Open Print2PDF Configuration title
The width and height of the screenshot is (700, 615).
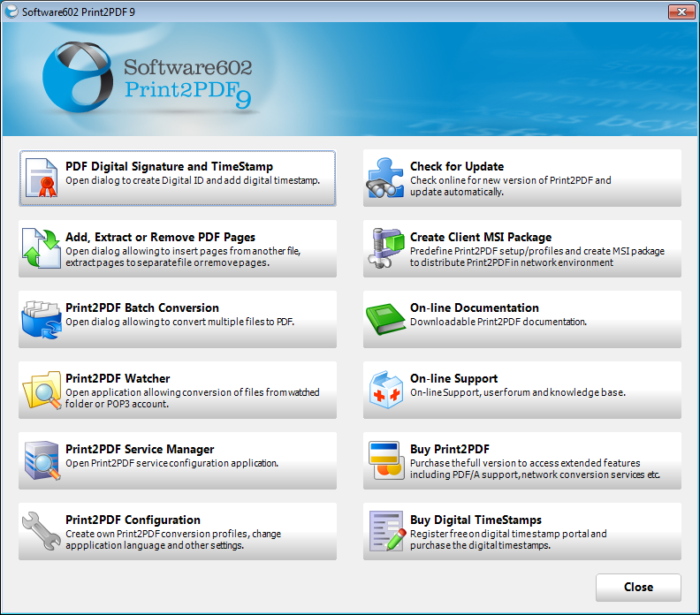133,520
